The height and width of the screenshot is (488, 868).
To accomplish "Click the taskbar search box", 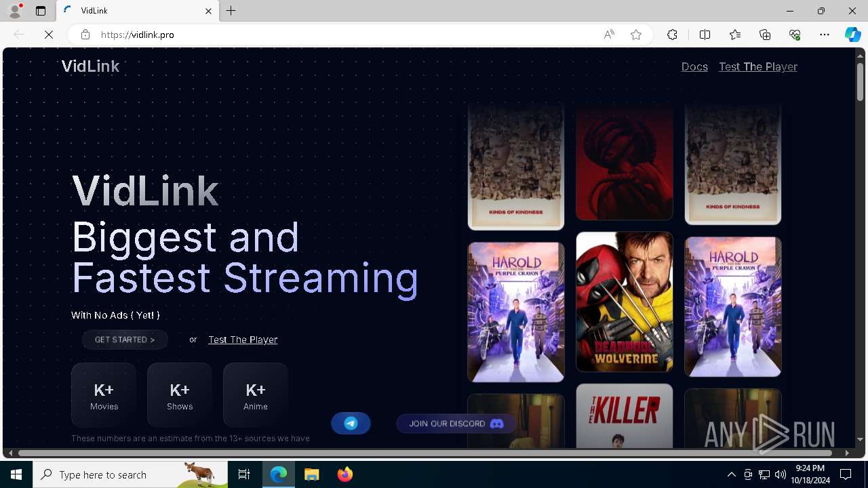I will 130,474.
